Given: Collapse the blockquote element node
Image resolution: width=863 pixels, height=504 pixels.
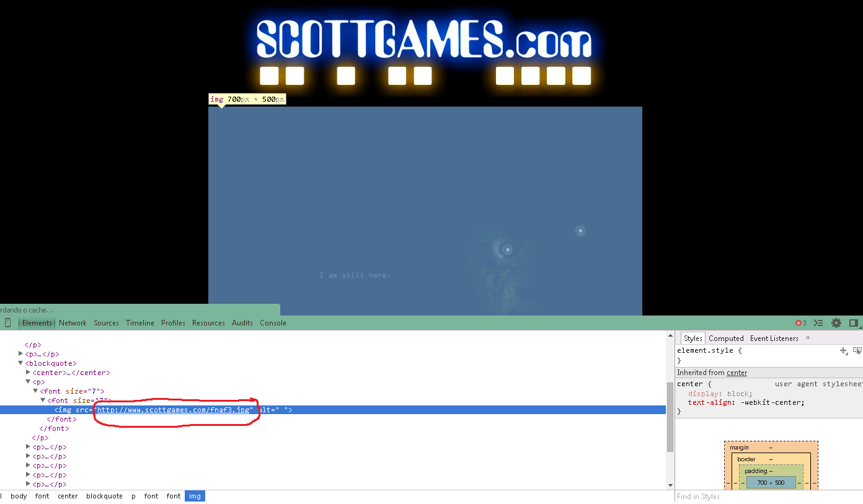Looking at the screenshot, I should pos(20,363).
